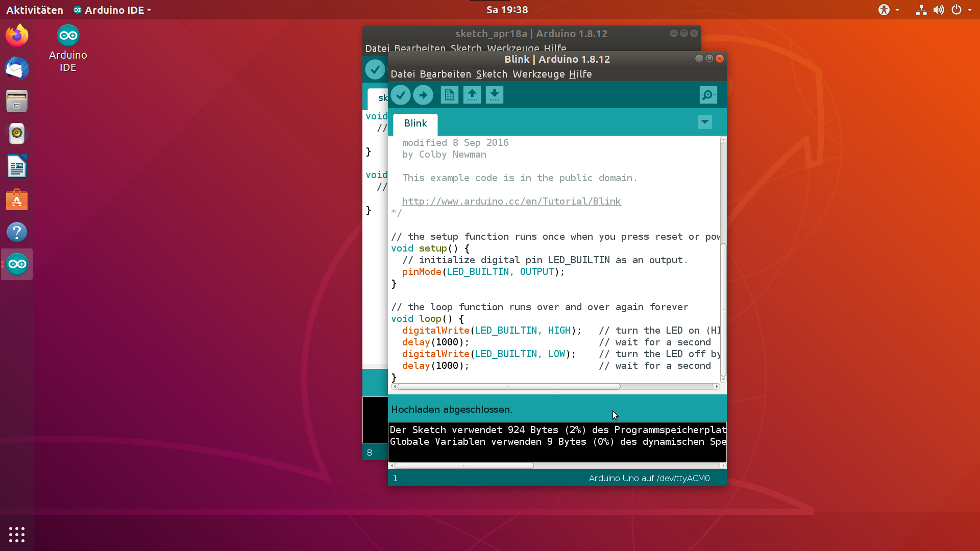Image resolution: width=980 pixels, height=551 pixels.
Task: Select the Blink tab
Action: point(415,123)
